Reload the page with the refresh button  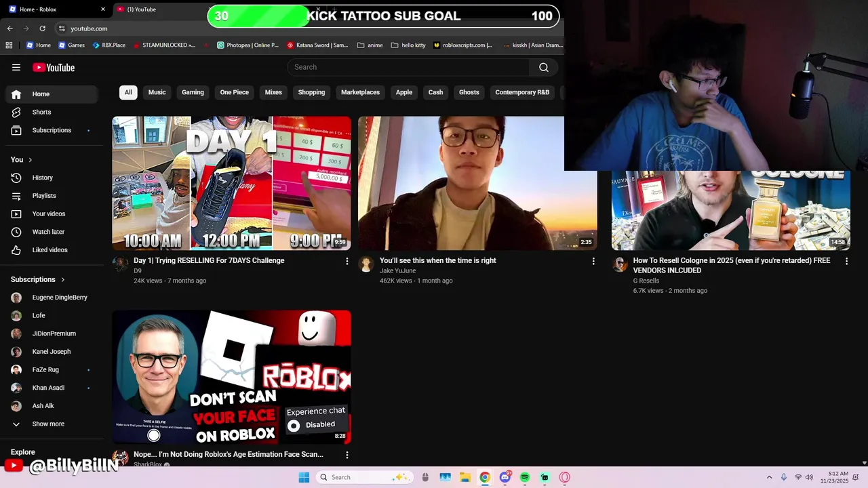42,28
